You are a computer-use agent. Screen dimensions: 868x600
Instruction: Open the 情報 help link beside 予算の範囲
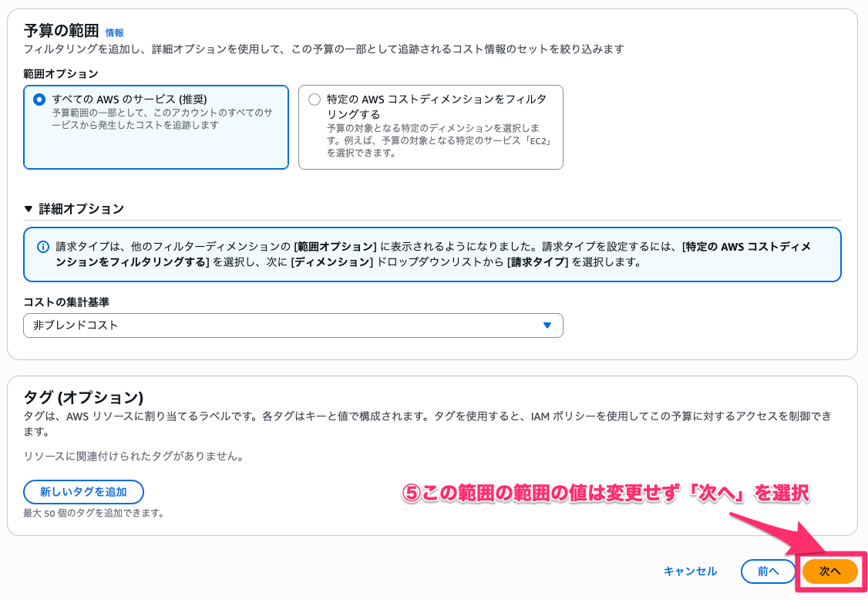(x=114, y=33)
